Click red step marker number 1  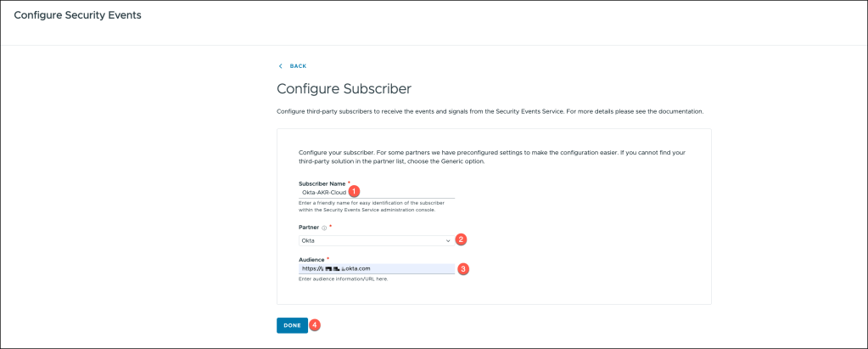(x=355, y=192)
